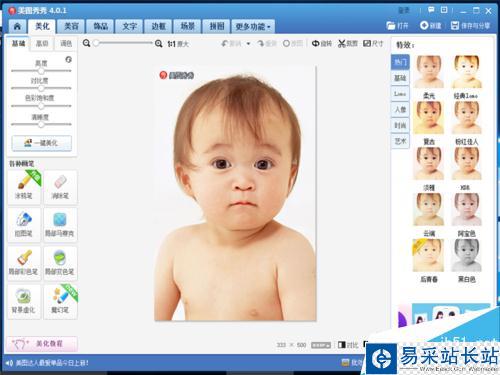Click the reset icon in the adjustments panel
The image size is (500, 375).
tap(68, 59)
